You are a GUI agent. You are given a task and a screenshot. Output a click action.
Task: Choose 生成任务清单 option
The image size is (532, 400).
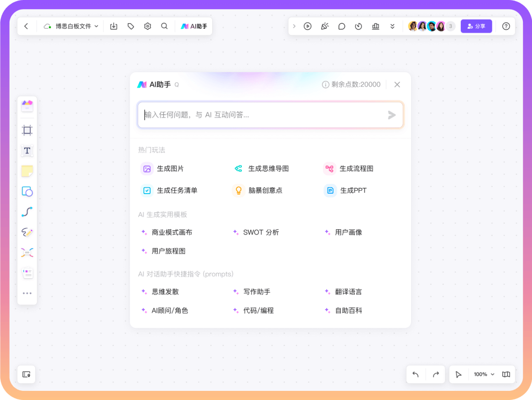[x=169, y=190]
